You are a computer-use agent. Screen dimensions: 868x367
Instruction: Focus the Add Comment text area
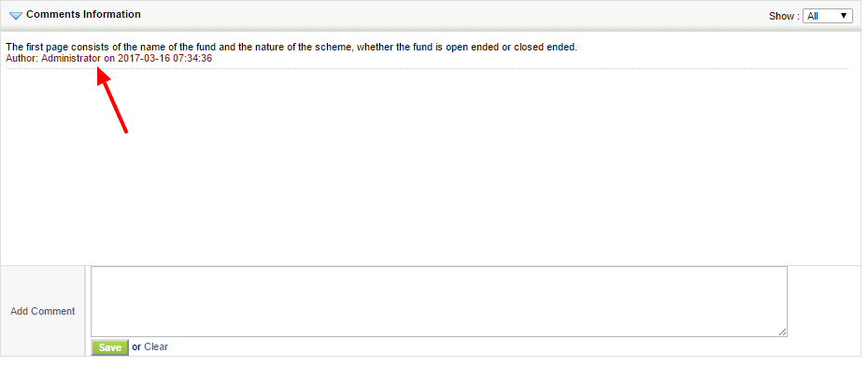(439, 301)
